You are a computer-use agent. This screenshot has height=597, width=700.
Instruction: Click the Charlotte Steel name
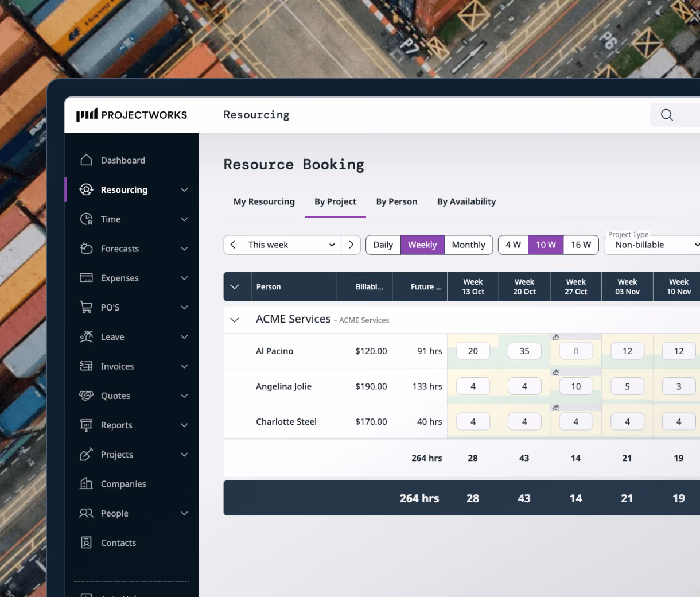click(x=286, y=421)
